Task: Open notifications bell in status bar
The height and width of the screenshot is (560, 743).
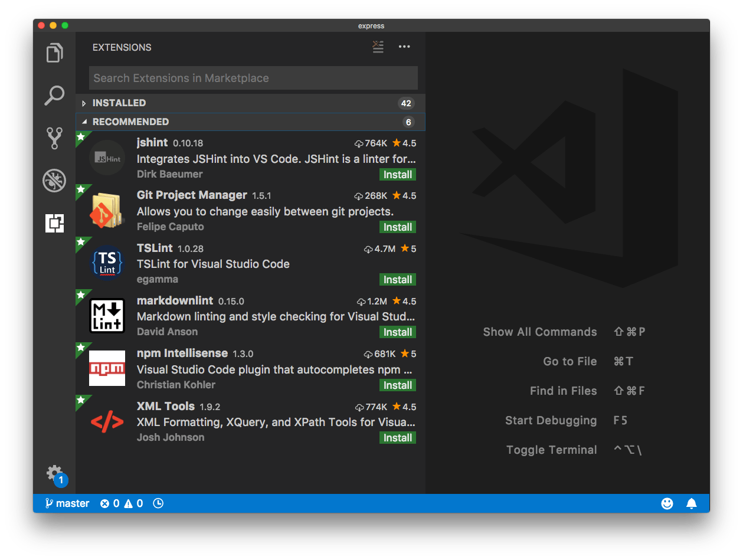Action: [692, 503]
